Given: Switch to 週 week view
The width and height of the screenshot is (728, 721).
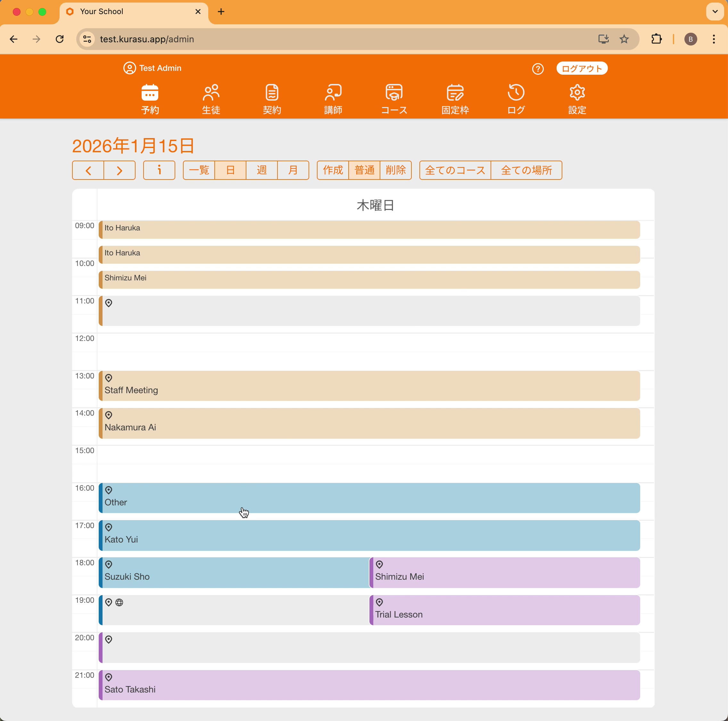Looking at the screenshot, I should click(261, 170).
